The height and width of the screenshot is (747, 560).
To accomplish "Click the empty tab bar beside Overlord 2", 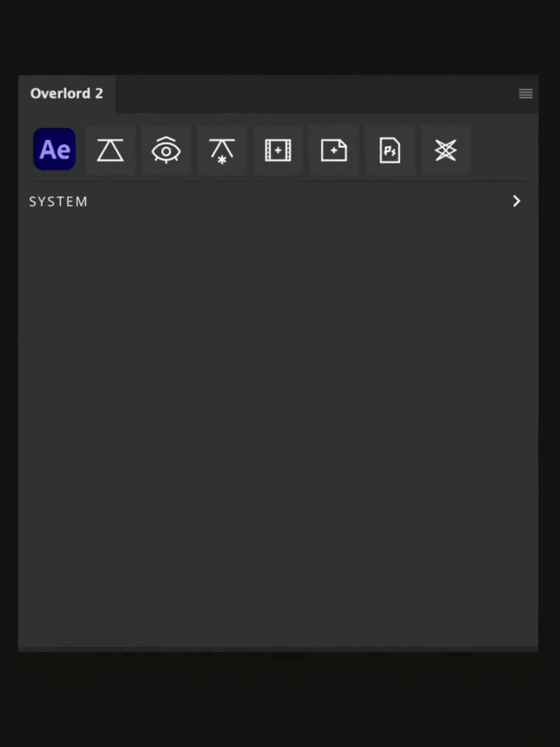I will tap(314, 93).
